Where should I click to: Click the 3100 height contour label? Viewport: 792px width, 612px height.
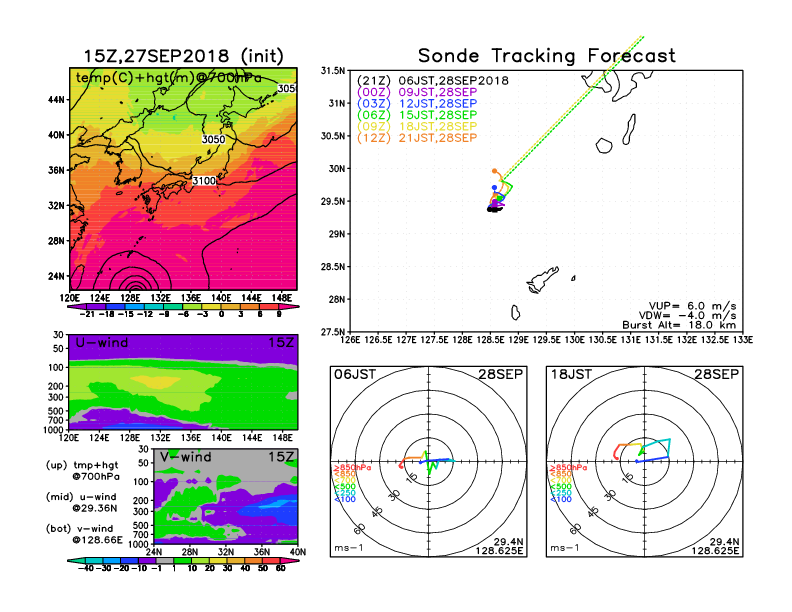coord(204,180)
